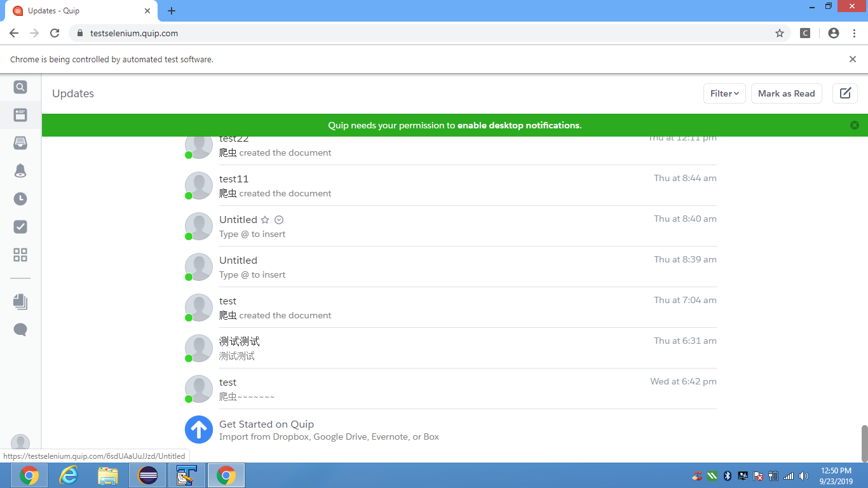This screenshot has height=488, width=868.
Task: Click avatar of the test11 row
Action: pyautogui.click(x=199, y=186)
